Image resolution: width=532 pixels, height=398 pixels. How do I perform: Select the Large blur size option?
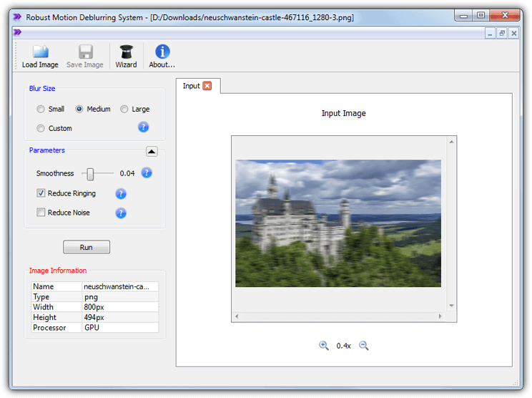click(124, 110)
